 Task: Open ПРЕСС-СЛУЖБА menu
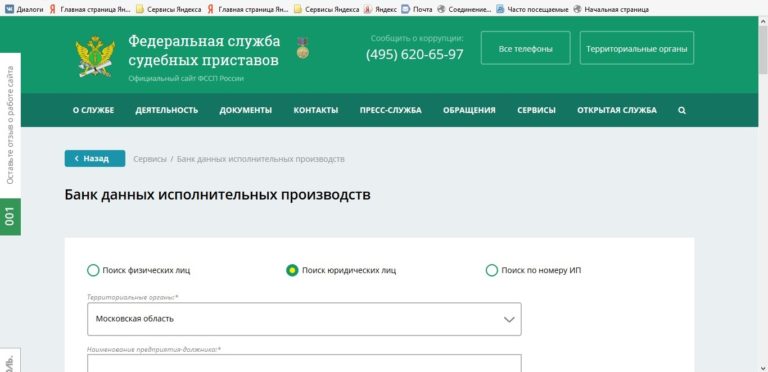390,110
